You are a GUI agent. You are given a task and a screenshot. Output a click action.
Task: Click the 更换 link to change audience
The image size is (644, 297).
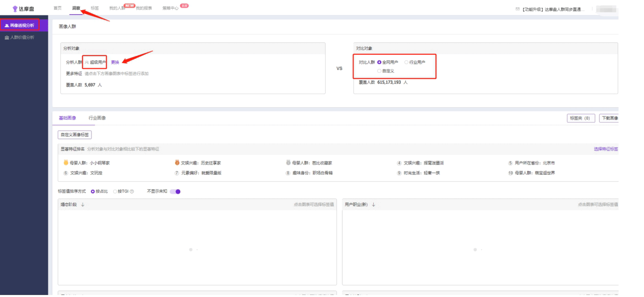click(x=115, y=62)
